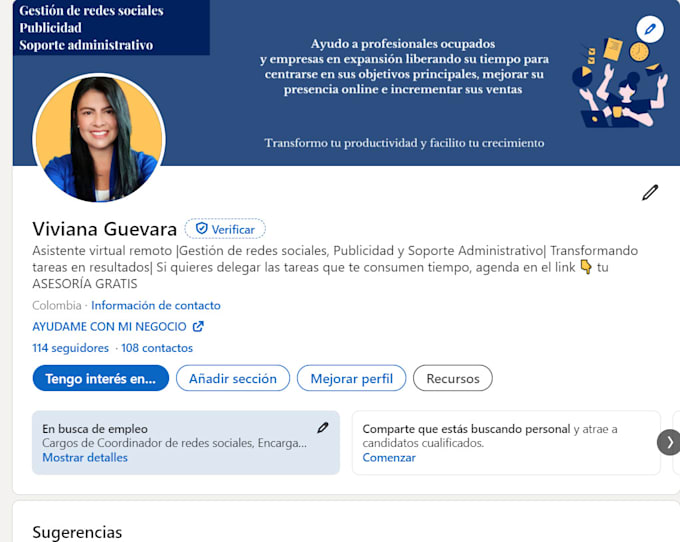This screenshot has width=680, height=542.
Task: Open the Recursos menu button
Action: (453, 378)
